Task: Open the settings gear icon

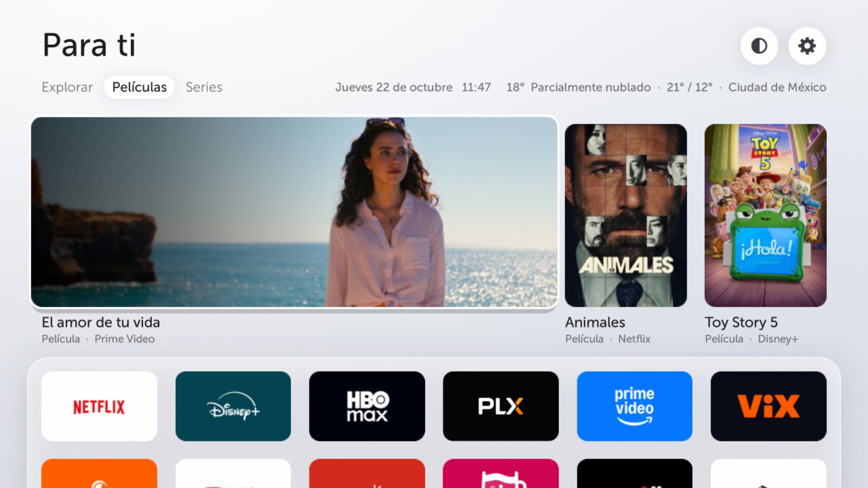Action: coord(807,46)
